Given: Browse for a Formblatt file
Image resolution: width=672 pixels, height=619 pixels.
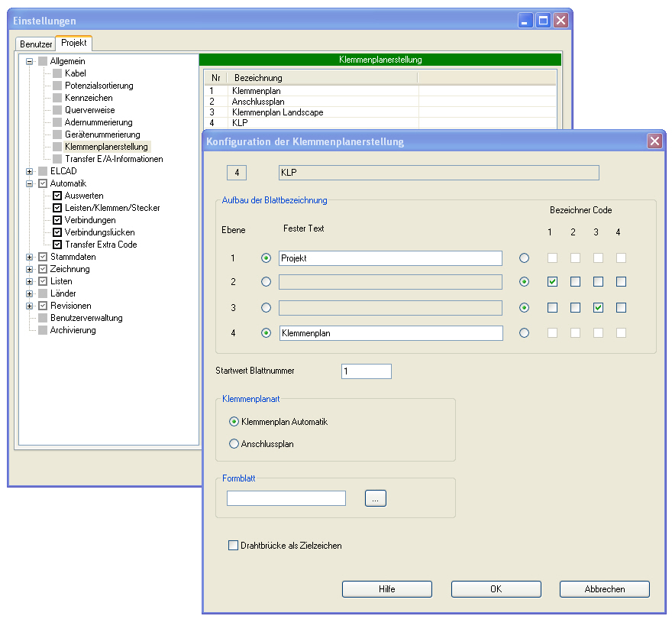Looking at the screenshot, I should click(376, 498).
